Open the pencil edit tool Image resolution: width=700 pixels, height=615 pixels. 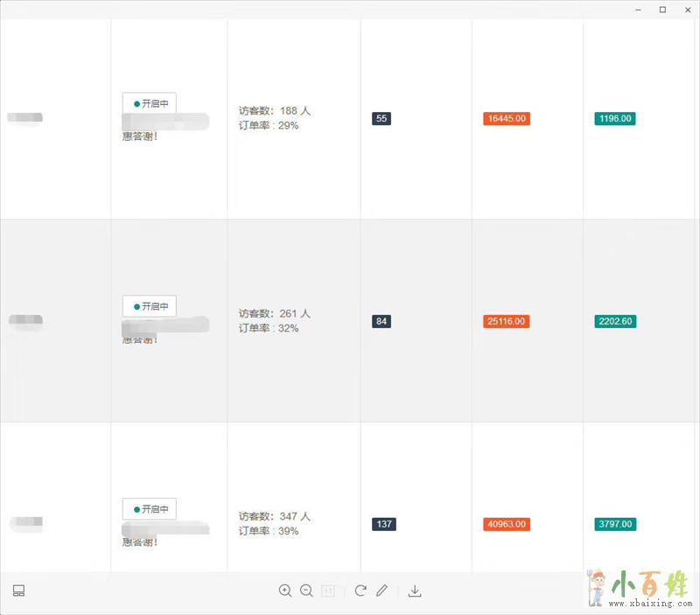pyautogui.click(x=381, y=591)
